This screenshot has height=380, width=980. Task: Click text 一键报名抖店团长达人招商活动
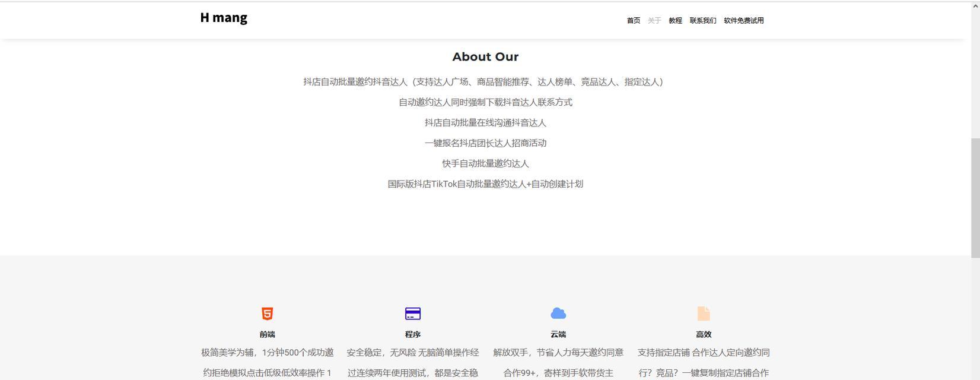485,143
